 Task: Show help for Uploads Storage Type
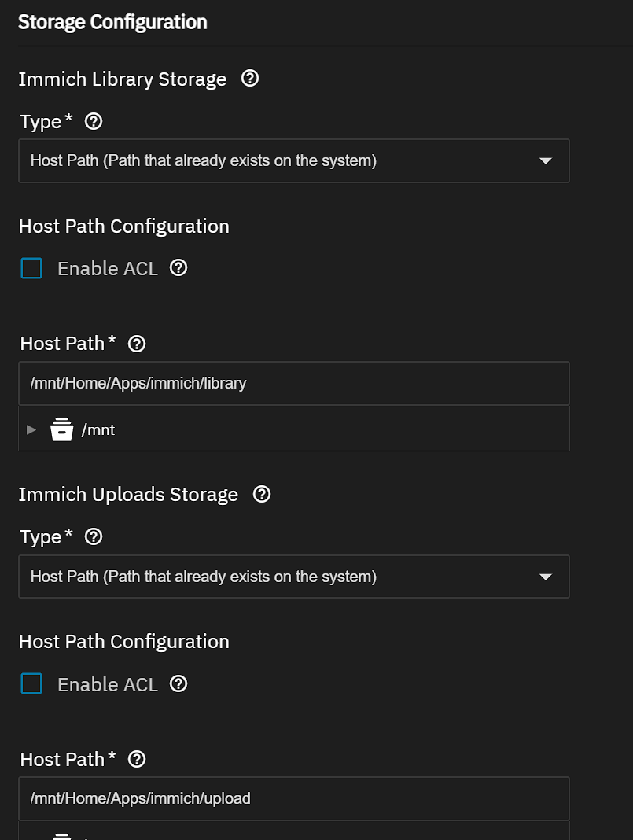(x=94, y=536)
